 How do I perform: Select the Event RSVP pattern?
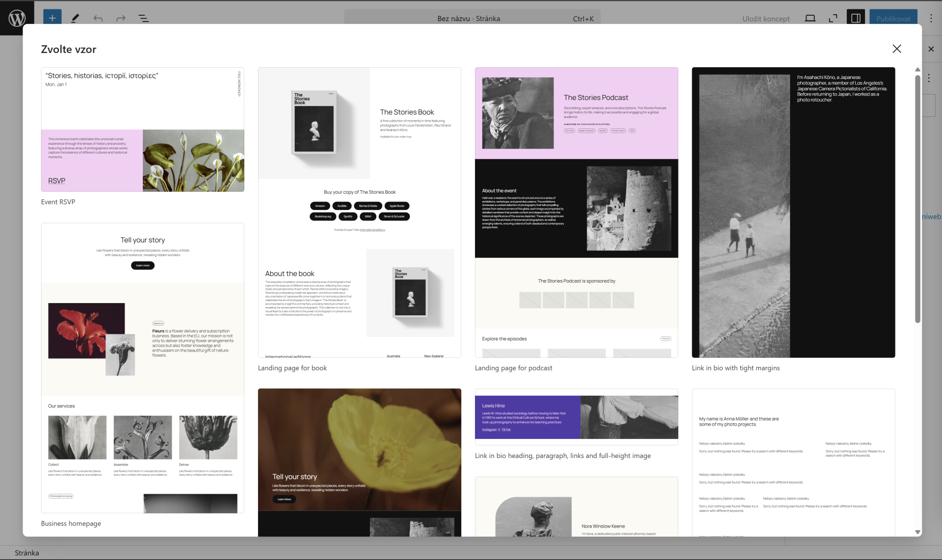click(142, 130)
